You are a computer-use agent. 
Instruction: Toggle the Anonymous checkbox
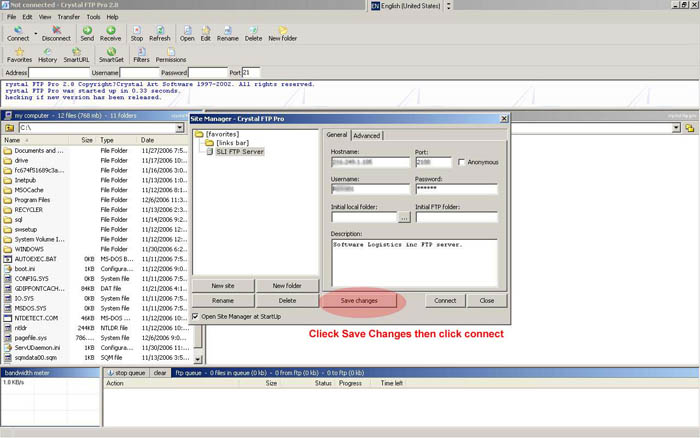click(x=462, y=162)
